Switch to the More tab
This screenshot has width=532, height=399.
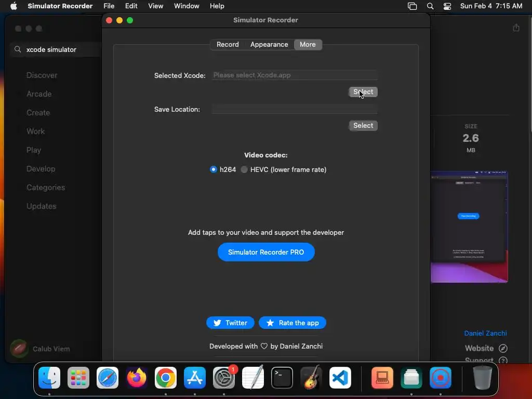tap(308, 45)
